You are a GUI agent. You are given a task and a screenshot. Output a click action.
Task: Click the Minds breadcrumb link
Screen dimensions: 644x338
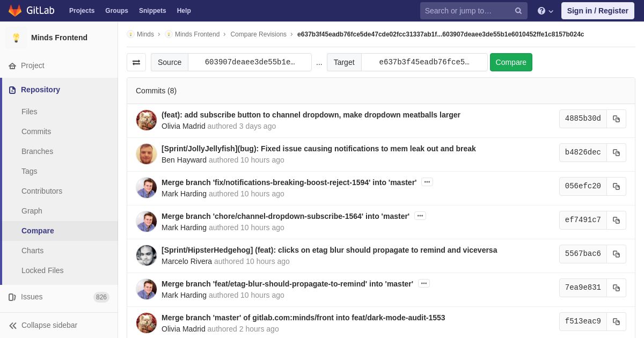pos(145,34)
